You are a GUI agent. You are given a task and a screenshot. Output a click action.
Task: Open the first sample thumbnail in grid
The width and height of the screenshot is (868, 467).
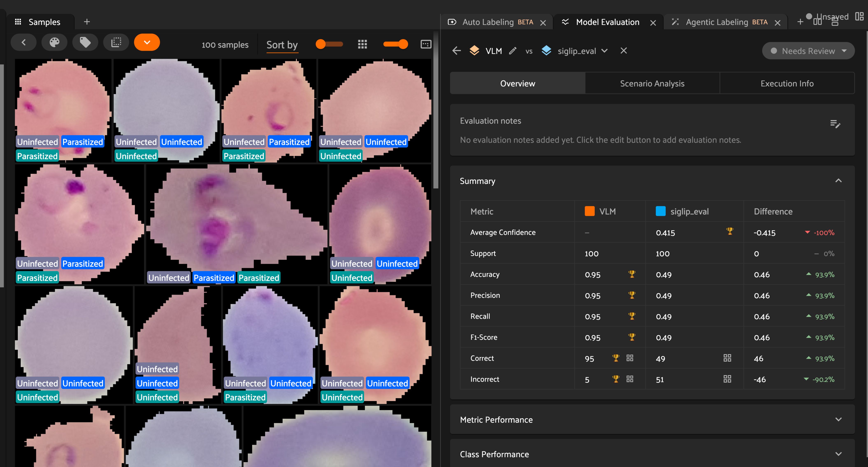tap(63, 110)
